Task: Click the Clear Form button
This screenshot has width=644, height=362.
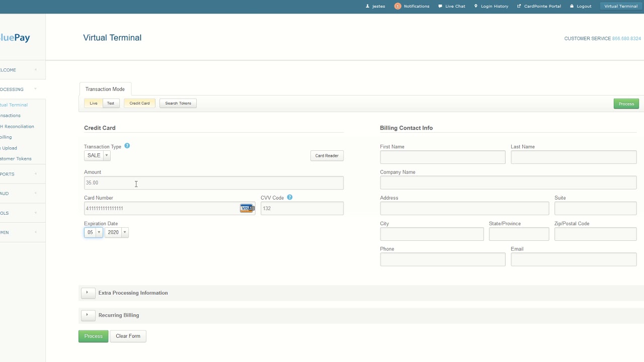Action: pos(128,336)
